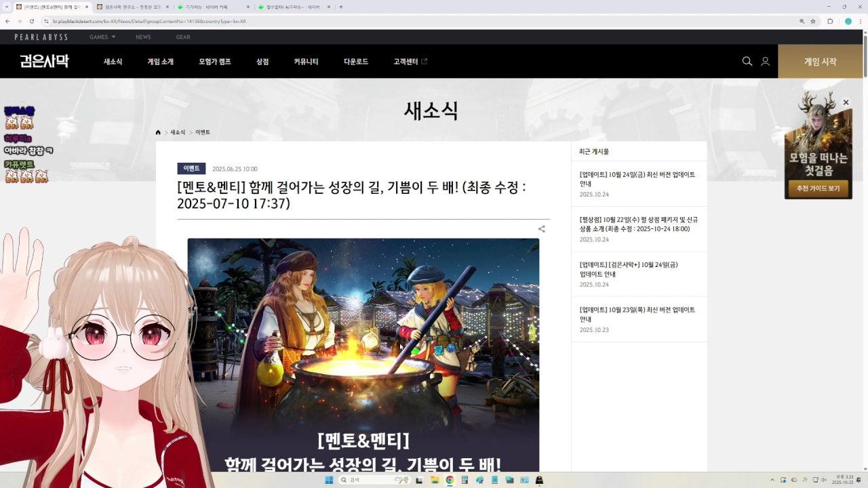This screenshot has width=868, height=488.
Task: Open the 모험가 캠프 navigation menu
Action: pyautogui.click(x=215, y=62)
